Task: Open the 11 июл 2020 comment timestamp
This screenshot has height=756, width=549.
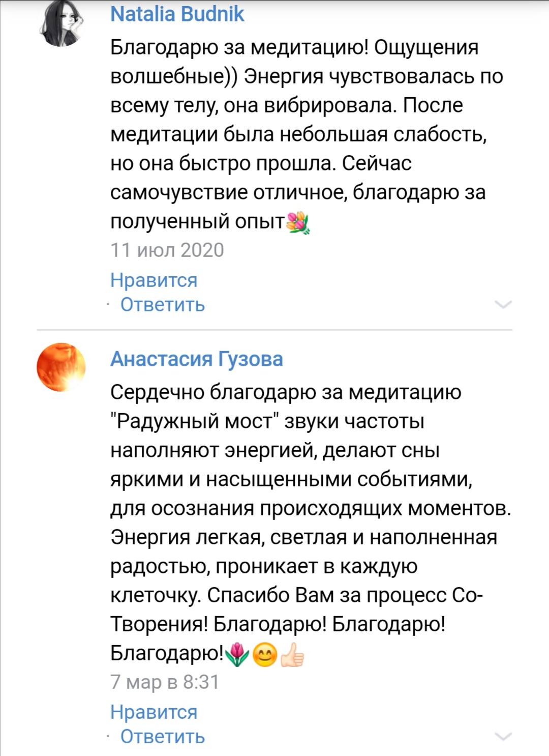Action: pyautogui.click(x=167, y=250)
